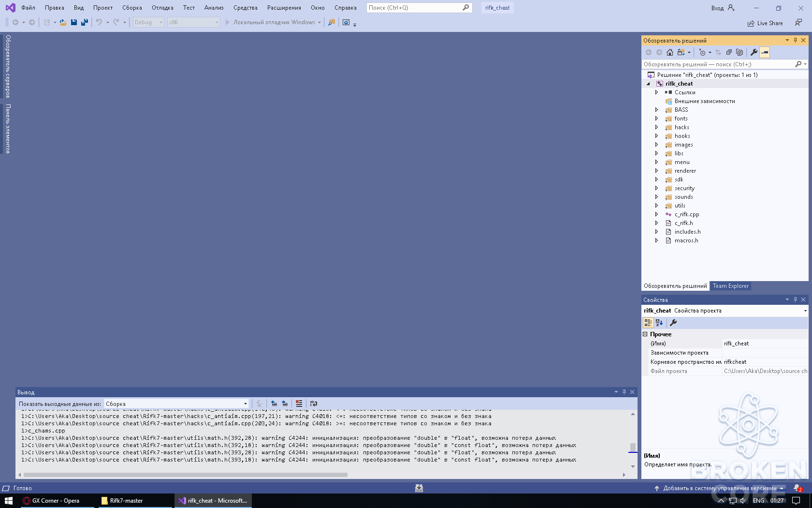Collapse the rifk_cheat project node
The image size is (812, 508).
649,84
